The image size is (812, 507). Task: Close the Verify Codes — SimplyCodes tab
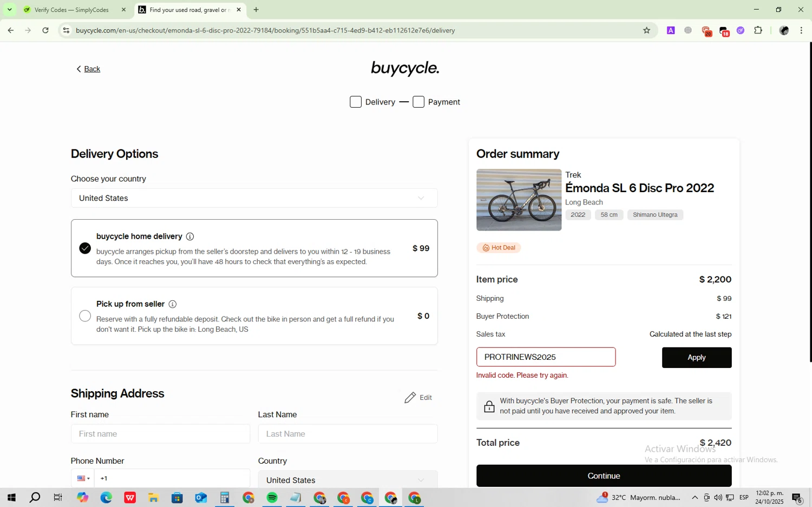point(123,10)
